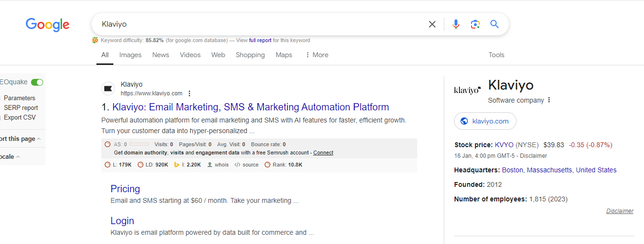Toggle the SEOquake switch off
644x244 pixels.
[x=37, y=82]
